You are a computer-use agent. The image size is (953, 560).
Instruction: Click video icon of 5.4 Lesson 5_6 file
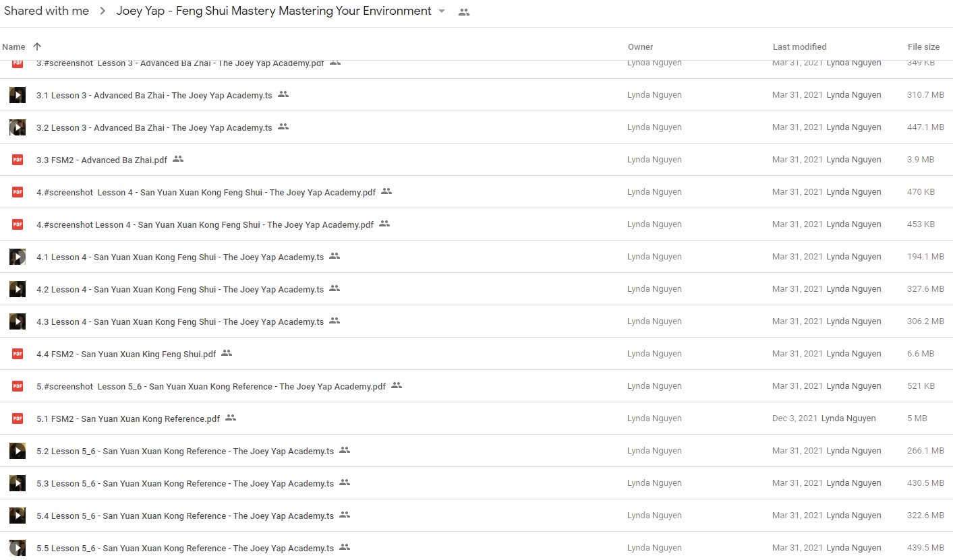pyautogui.click(x=18, y=516)
